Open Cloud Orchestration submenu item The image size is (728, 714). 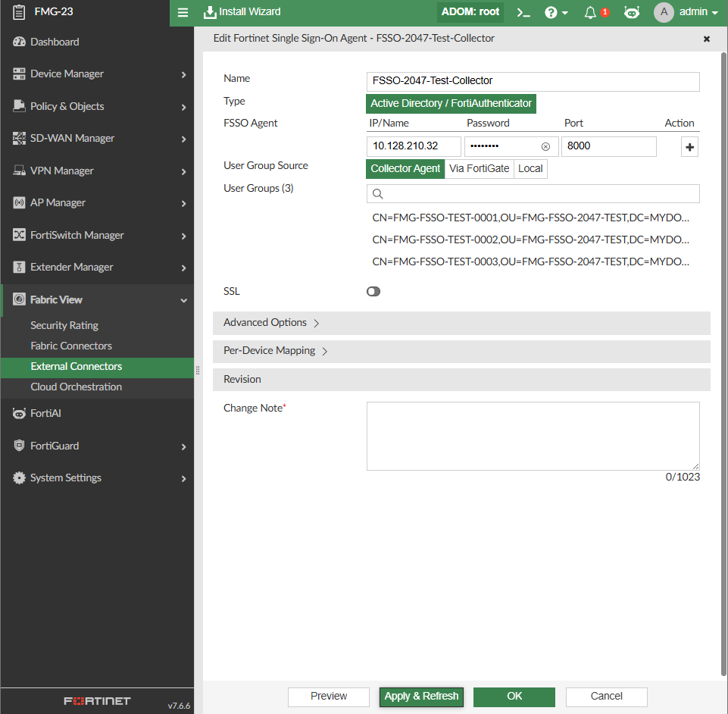click(77, 387)
